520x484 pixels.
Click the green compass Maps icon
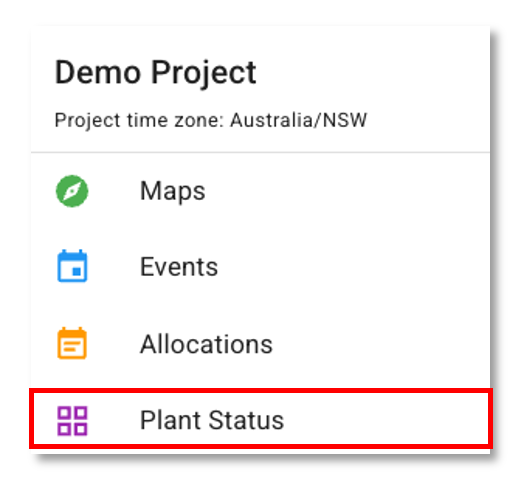[x=72, y=191]
